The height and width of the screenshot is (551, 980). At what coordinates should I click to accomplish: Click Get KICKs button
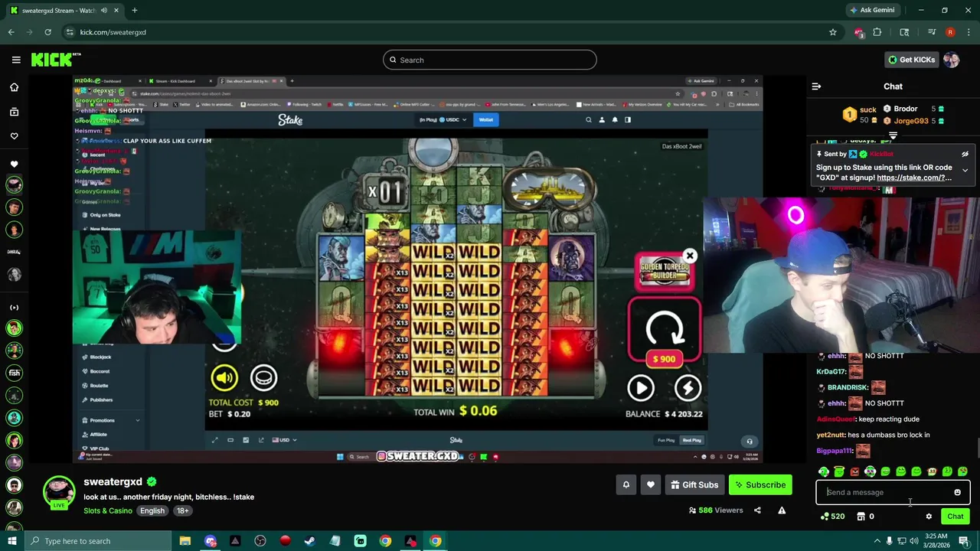[911, 60]
